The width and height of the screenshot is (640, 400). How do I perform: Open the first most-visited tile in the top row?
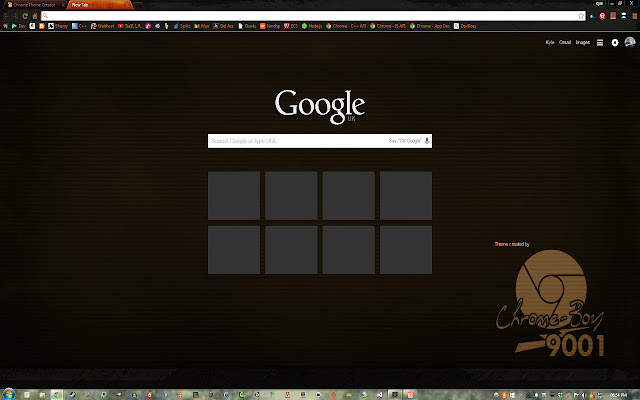(x=234, y=196)
